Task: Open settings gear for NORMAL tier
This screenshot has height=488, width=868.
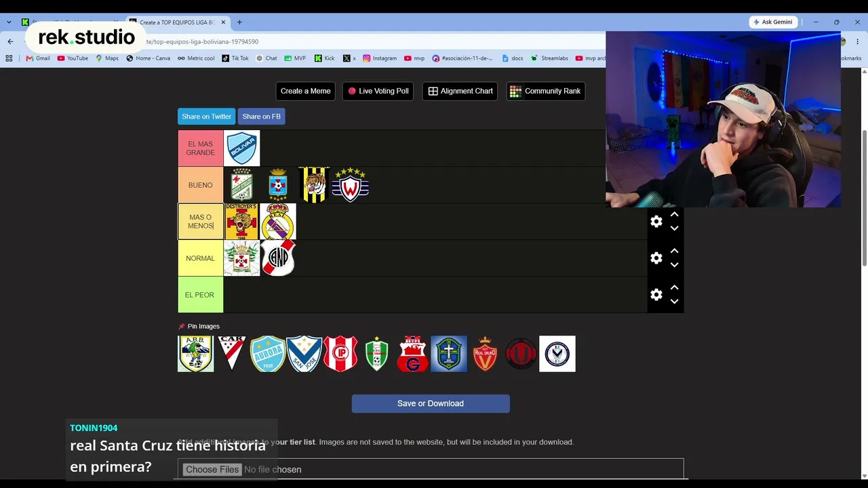Action: pyautogui.click(x=656, y=258)
